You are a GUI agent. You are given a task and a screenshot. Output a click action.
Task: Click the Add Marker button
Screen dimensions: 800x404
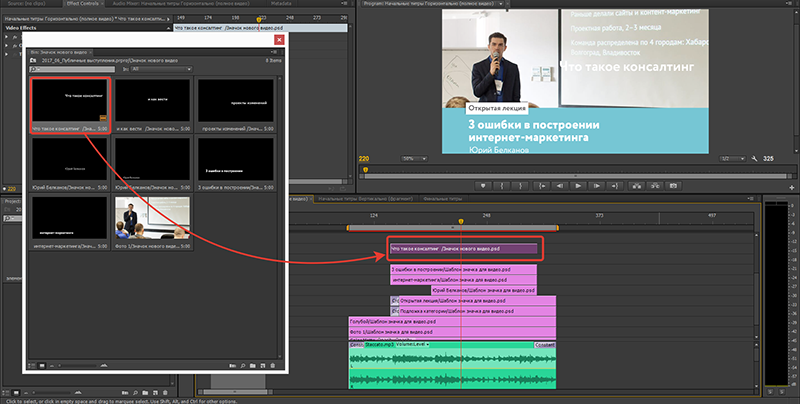point(482,186)
